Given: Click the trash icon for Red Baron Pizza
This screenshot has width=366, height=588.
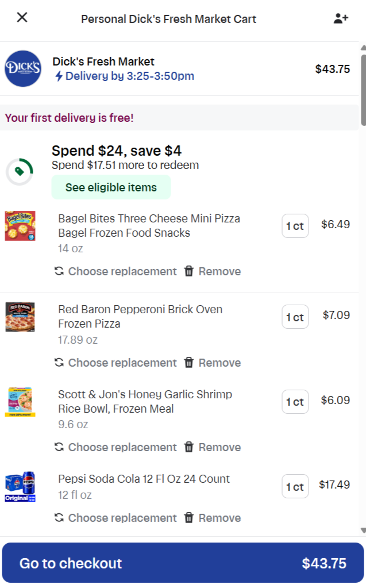Looking at the screenshot, I should click(x=189, y=363).
